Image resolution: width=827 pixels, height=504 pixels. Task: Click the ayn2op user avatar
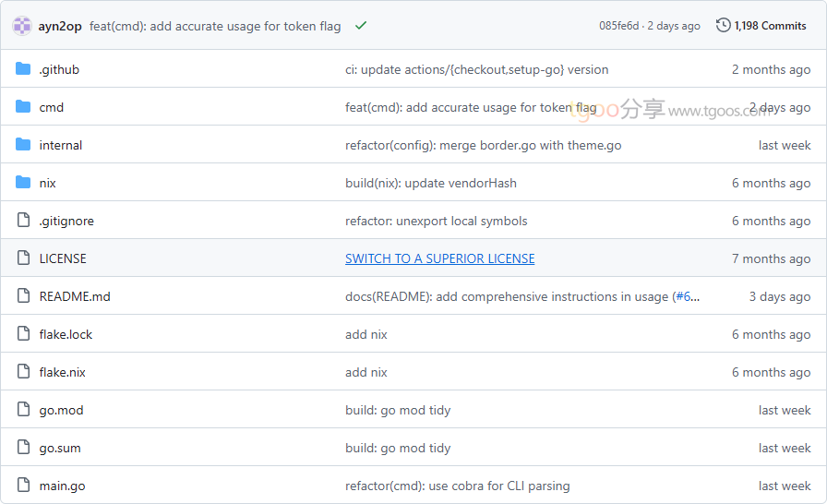tap(22, 26)
